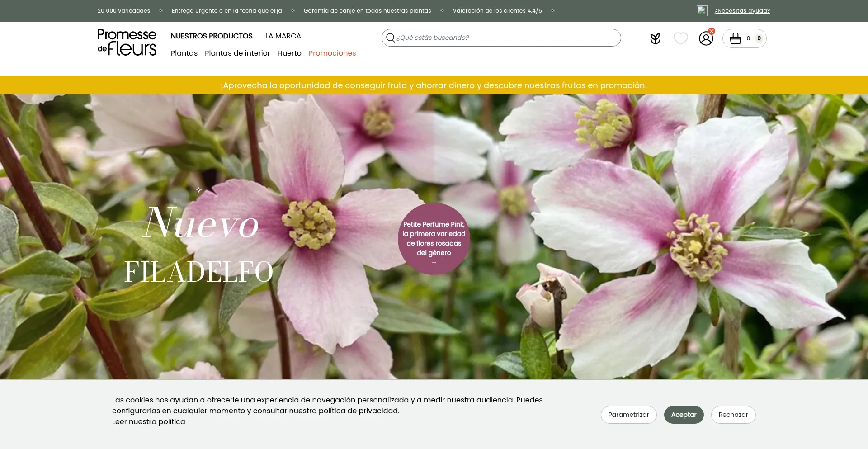Image resolution: width=868 pixels, height=449 pixels.
Task: Click 'Entrega urgente o en la fecha que elija'
Action: click(227, 11)
